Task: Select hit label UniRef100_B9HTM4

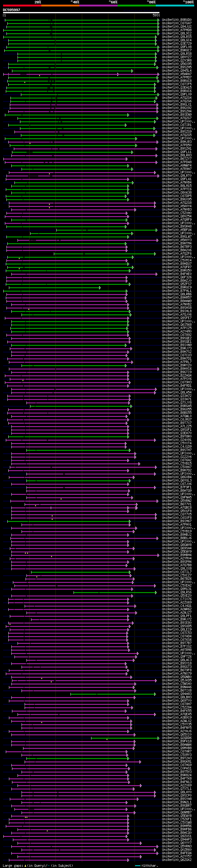Action: [x=177, y=243]
